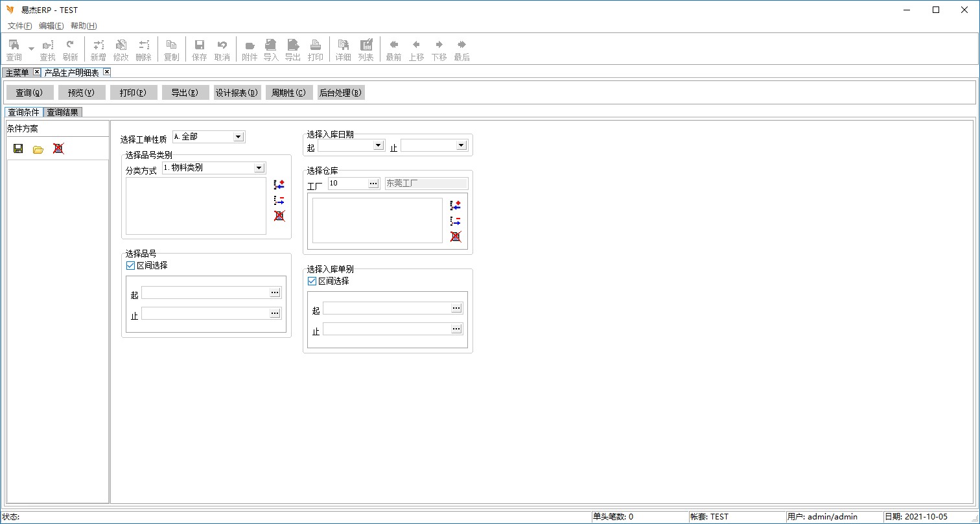Click the 查找 toolbar icon
The image size is (980, 524).
(x=47, y=50)
